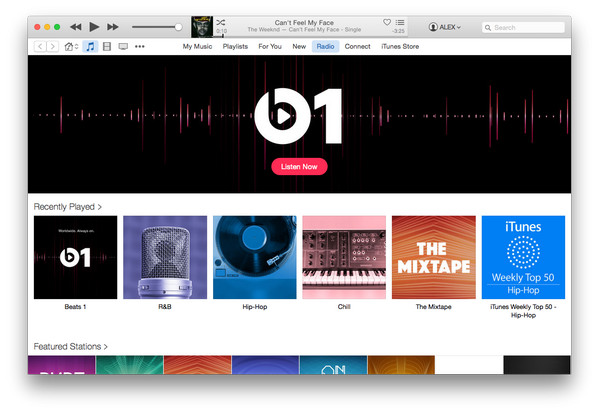
Task: Start playback with the play button
Action: click(x=94, y=27)
